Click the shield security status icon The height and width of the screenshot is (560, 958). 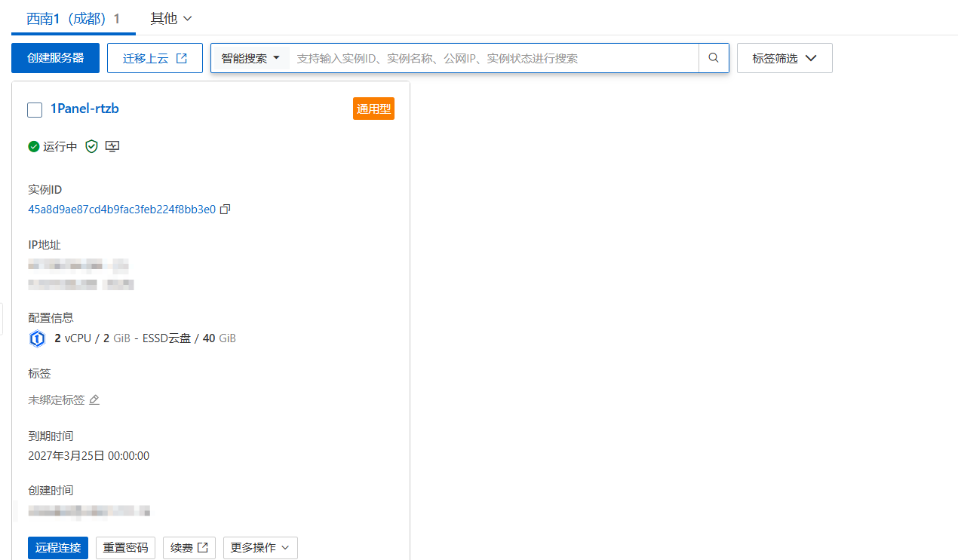click(91, 147)
